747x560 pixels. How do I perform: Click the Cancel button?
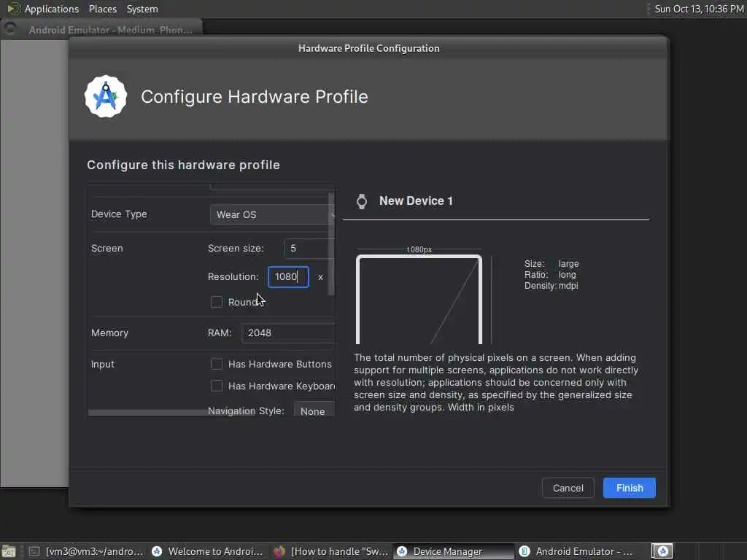pyautogui.click(x=568, y=488)
